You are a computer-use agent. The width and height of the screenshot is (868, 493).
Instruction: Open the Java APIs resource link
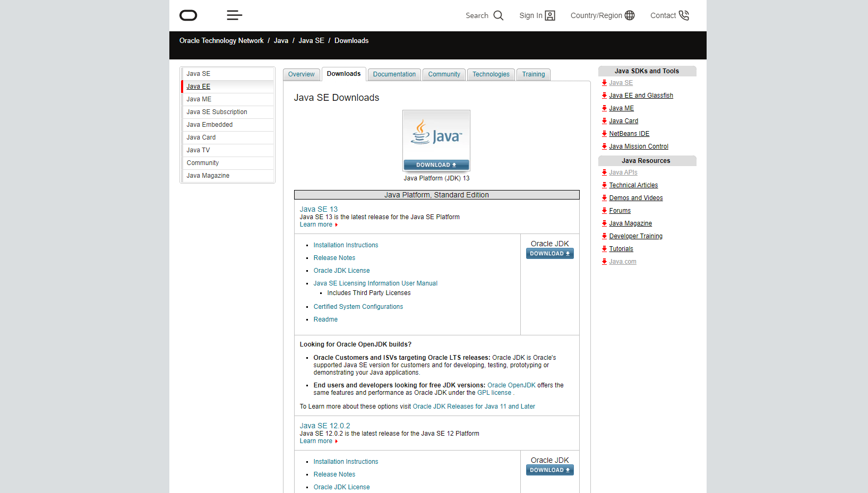coord(623,172)
